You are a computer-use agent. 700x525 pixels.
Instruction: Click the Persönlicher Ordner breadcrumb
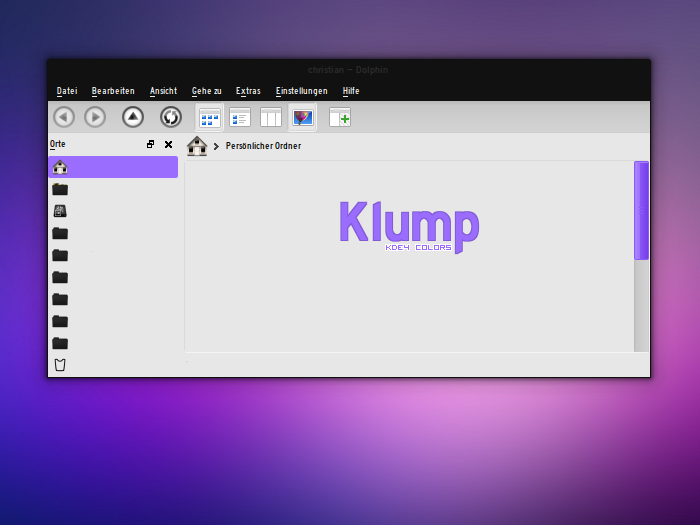point(263,146)
